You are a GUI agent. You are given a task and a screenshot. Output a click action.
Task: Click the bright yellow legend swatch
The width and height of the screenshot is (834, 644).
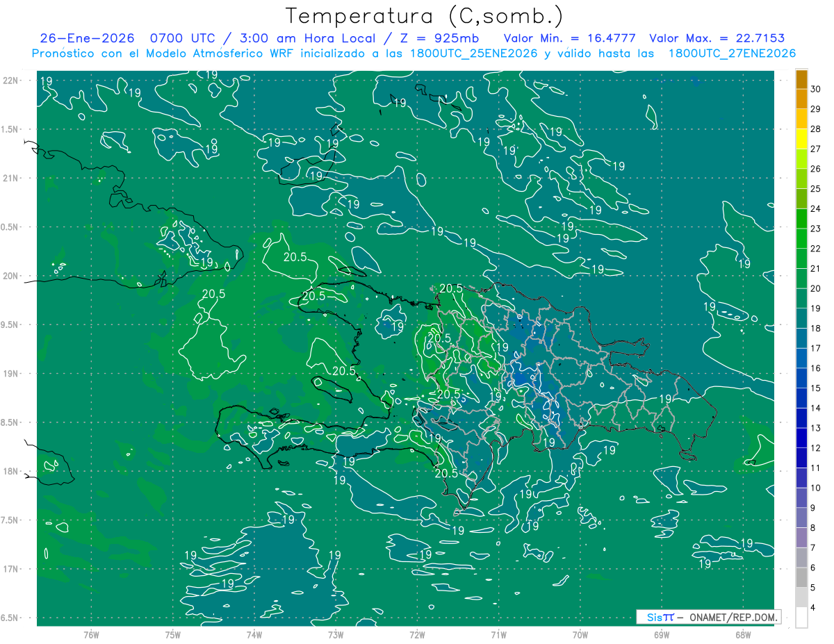pyautogui.click(x=801, y=138)
